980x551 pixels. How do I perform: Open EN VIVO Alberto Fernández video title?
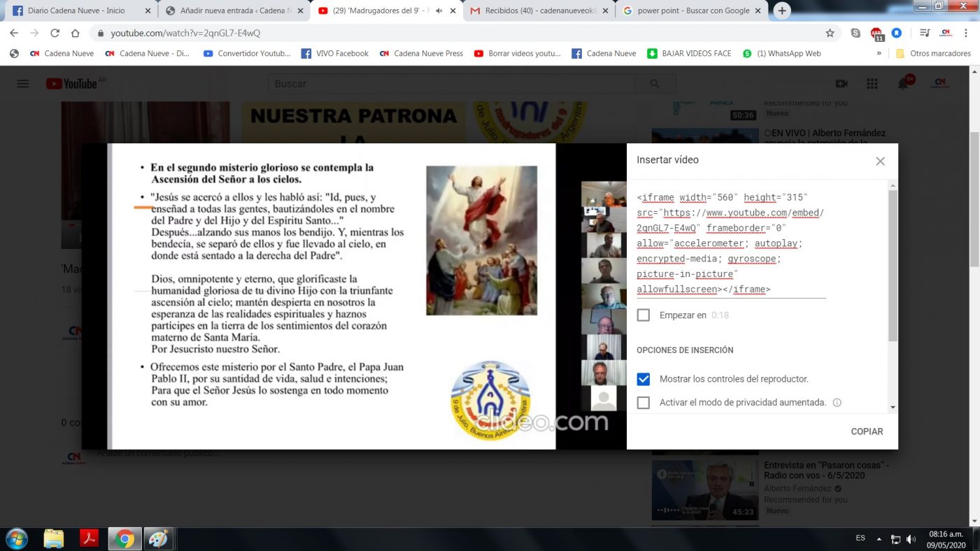coord(825,138)
